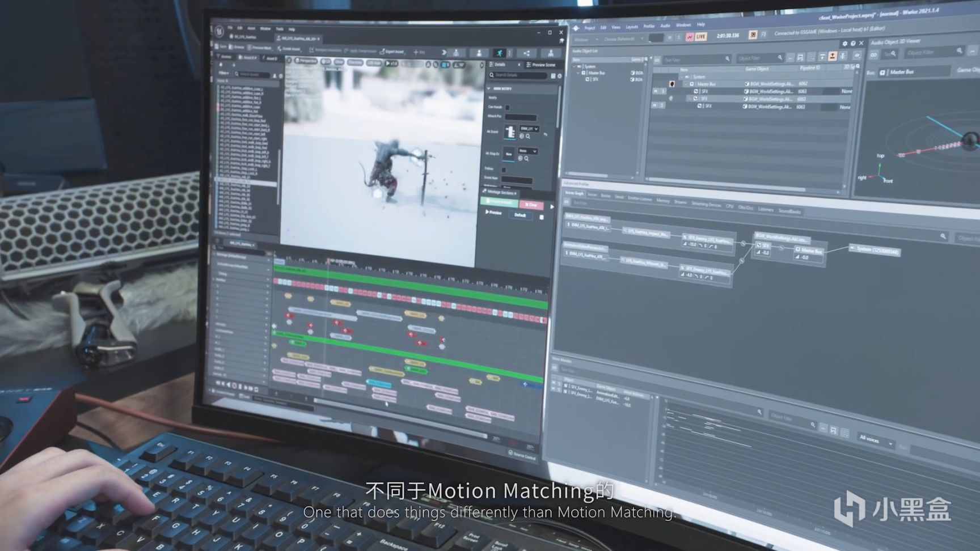Reset the Ak Event value with the arrow icon

[x=546, y=135]
